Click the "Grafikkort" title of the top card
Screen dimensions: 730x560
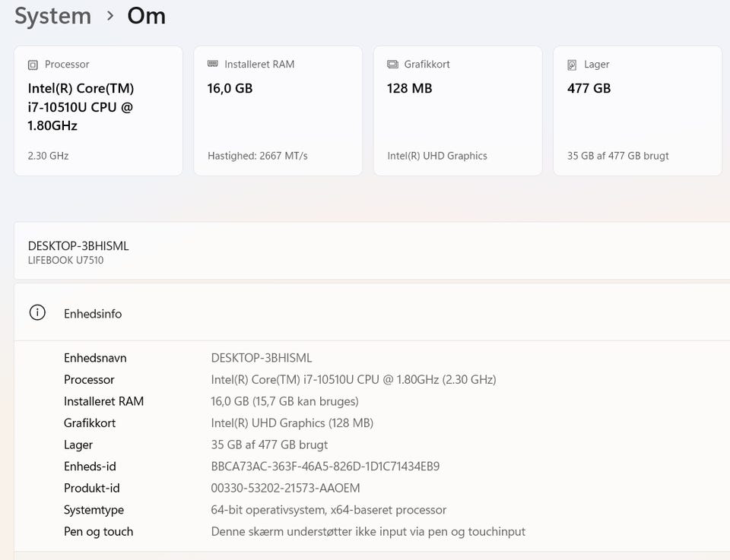coord(427,64)
